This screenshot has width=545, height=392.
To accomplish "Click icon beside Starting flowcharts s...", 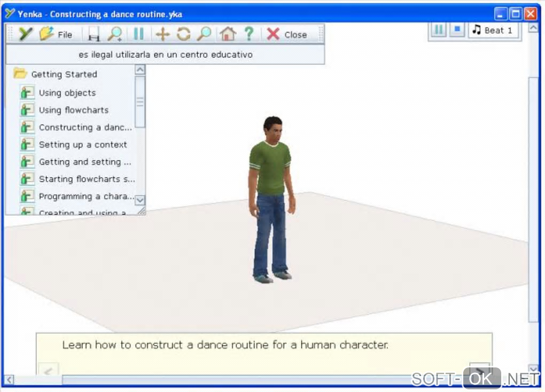I will pos(27,178).
